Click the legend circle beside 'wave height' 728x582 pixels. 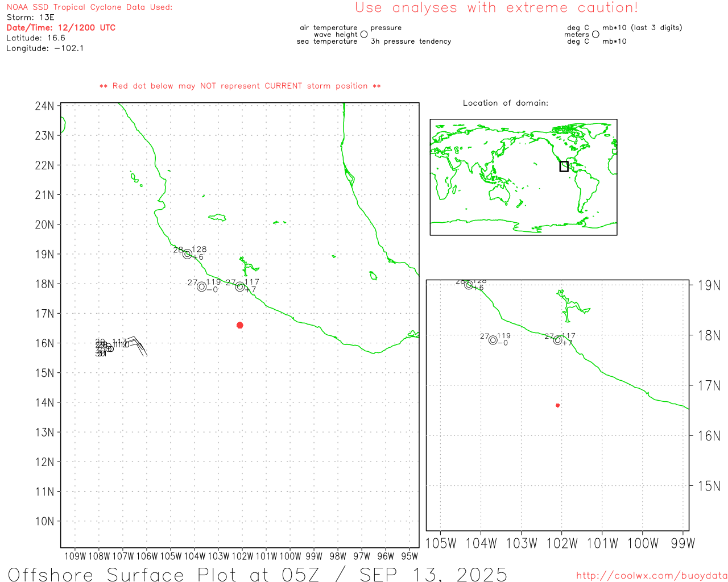coord(364,34)
